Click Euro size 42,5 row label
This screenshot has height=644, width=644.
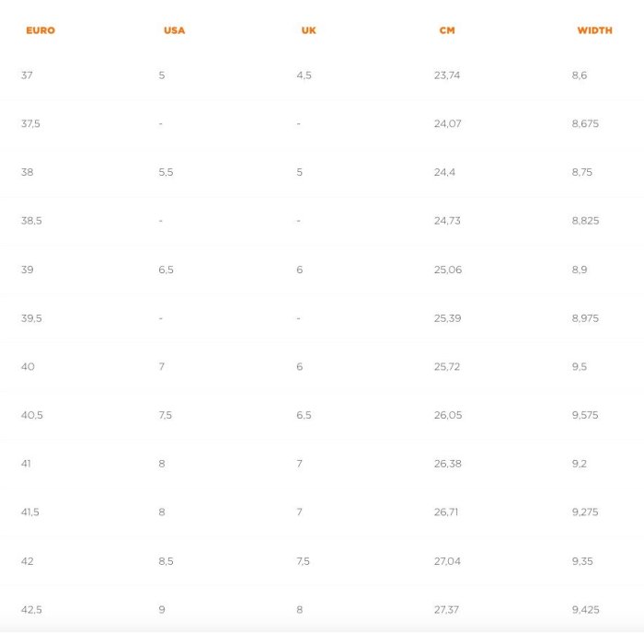[x=31, y=609]
